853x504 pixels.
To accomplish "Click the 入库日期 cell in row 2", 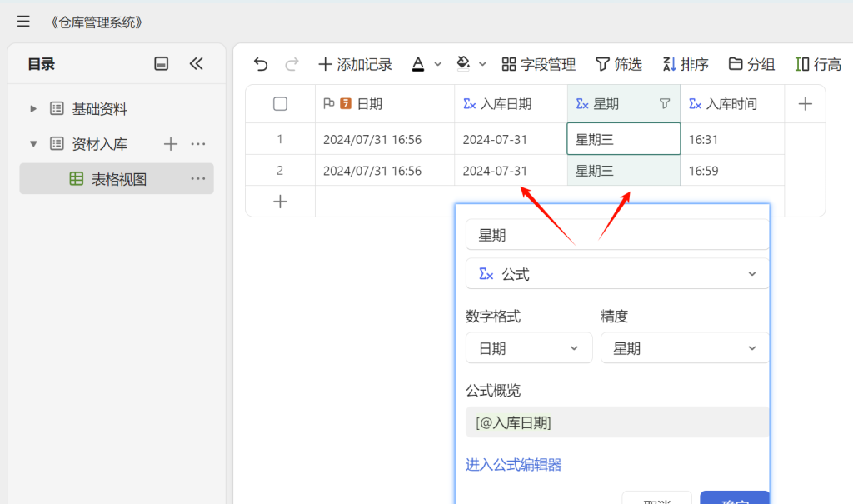I will [x=511, y=171].
